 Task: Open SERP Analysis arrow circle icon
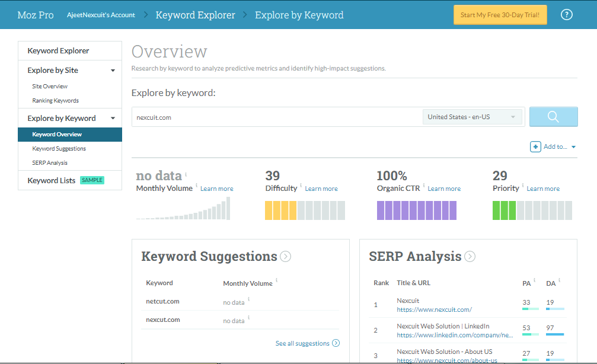[470, 257]
